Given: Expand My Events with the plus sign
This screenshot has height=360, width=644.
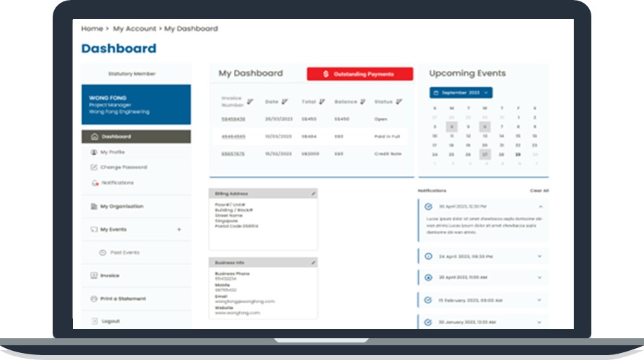Looking at the screenshot, I should 179,229.
